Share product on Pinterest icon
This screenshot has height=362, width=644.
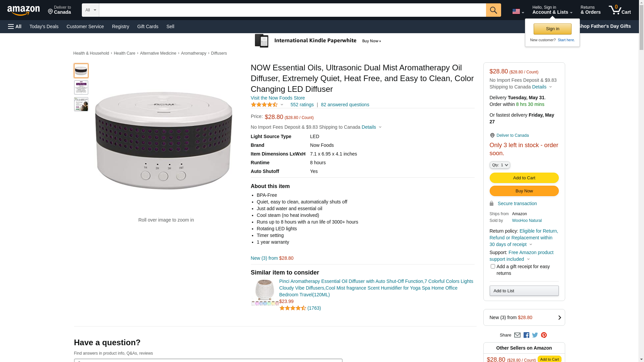[544, 335]
